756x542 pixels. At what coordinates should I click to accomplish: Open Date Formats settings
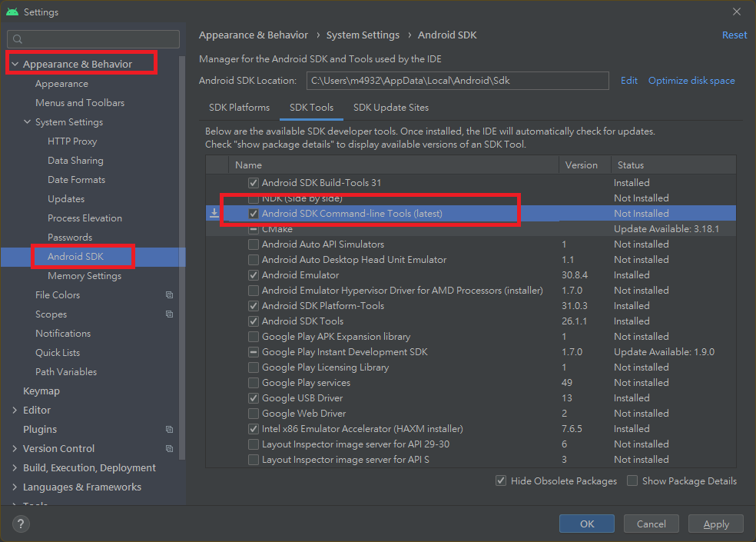pos(76,180)
